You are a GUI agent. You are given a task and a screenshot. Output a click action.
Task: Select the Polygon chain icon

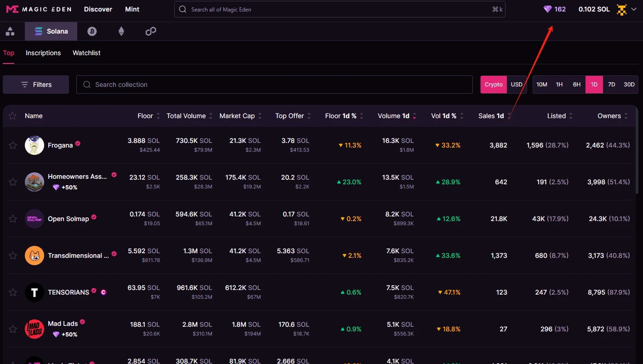pos(151,31)
